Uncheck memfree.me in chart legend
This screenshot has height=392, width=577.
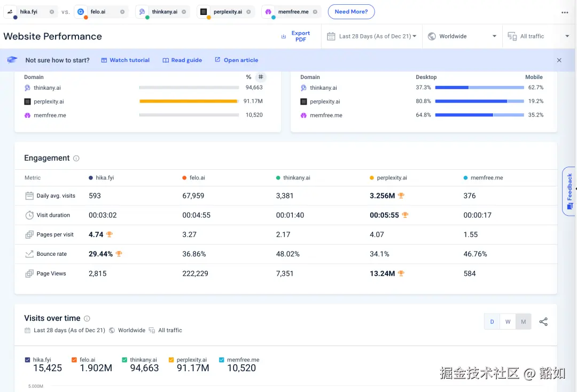click(x=222, y=359)
